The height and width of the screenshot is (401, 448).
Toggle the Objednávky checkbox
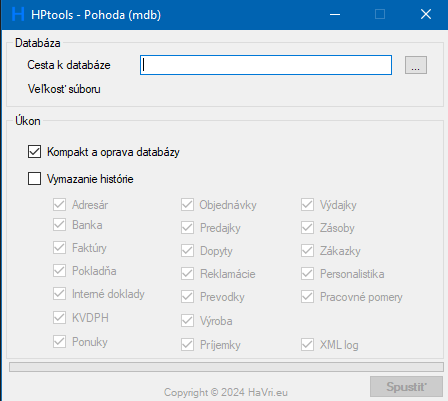187,205
